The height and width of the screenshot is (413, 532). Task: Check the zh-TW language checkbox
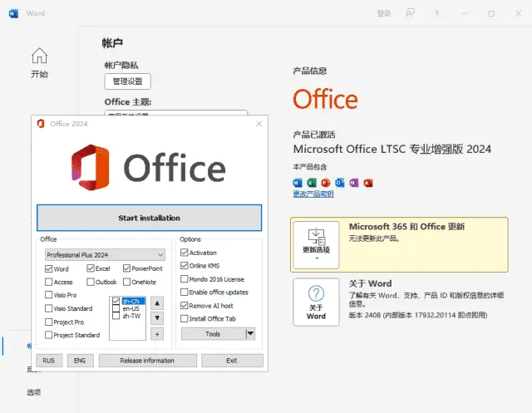tap(116, 316)
